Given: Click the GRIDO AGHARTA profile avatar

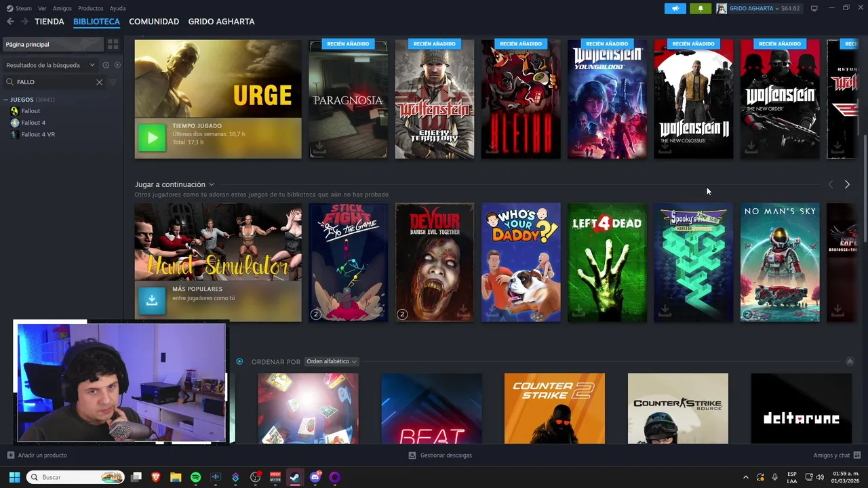Looking at the screenshot, I should [x=722, y=8].
